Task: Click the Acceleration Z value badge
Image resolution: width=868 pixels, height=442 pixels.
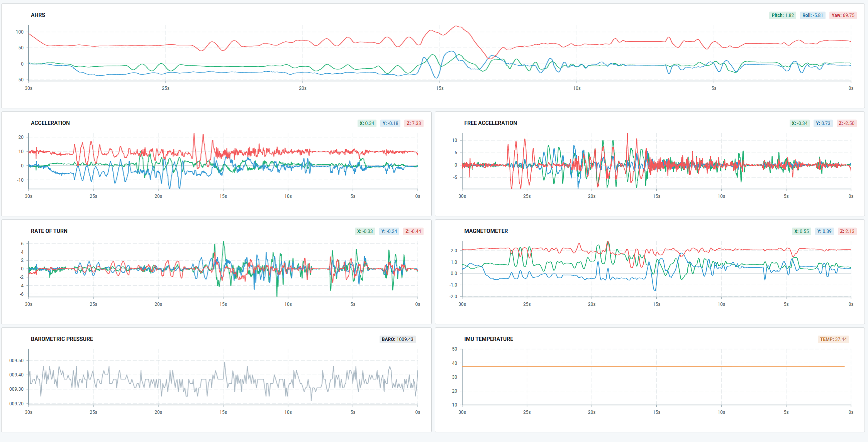Action: (414, 123)
